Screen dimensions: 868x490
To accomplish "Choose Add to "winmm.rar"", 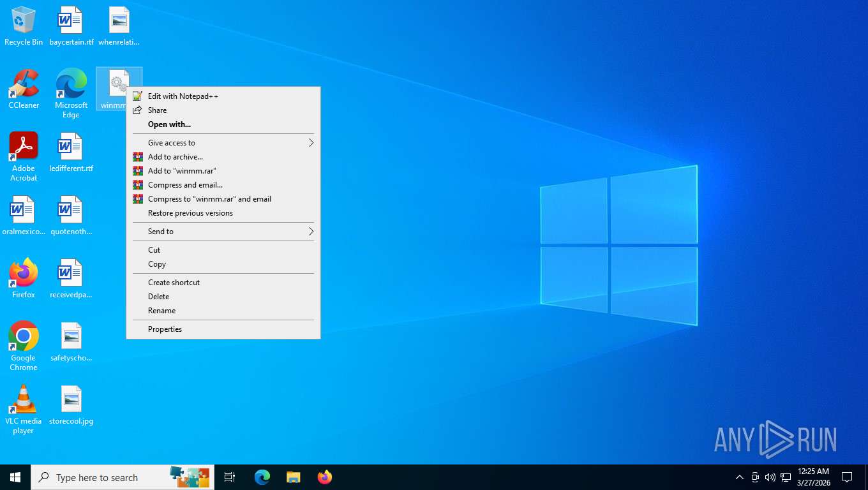I will (x=223, y=171).
